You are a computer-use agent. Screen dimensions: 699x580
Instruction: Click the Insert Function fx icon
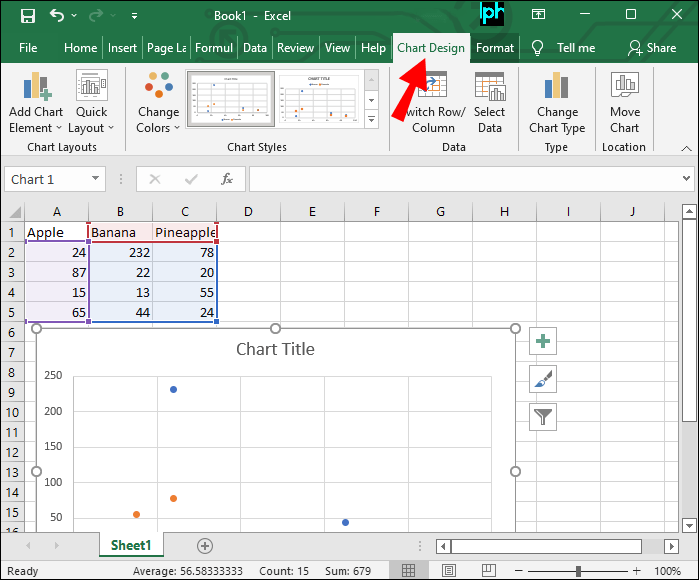(x=227, y=179)
